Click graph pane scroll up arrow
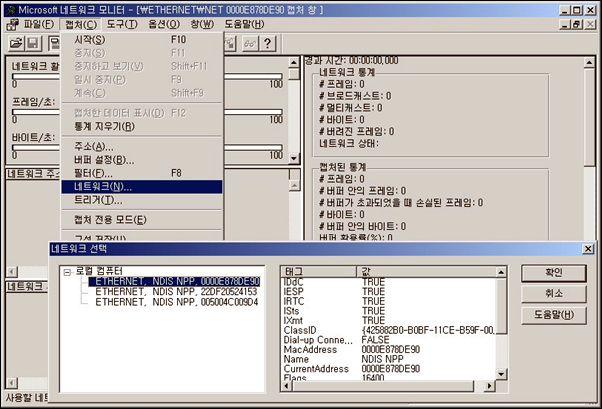602x409 pixels. point(294,62)
